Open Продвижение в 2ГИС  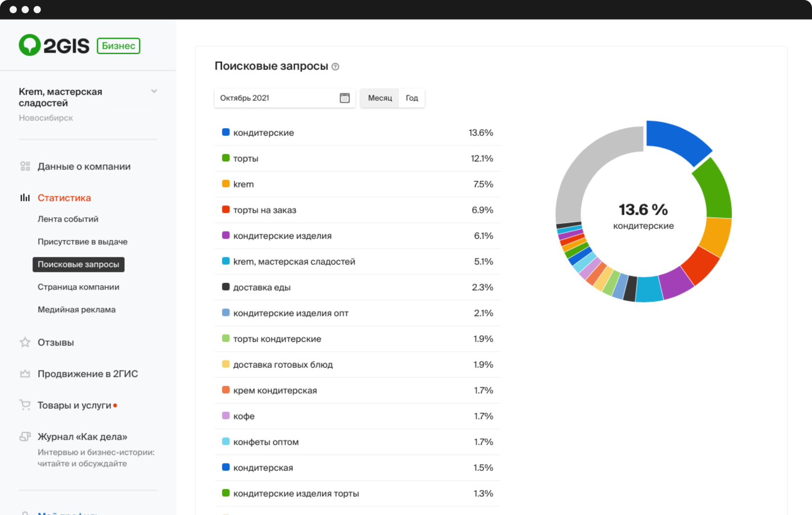click(88, 374)
